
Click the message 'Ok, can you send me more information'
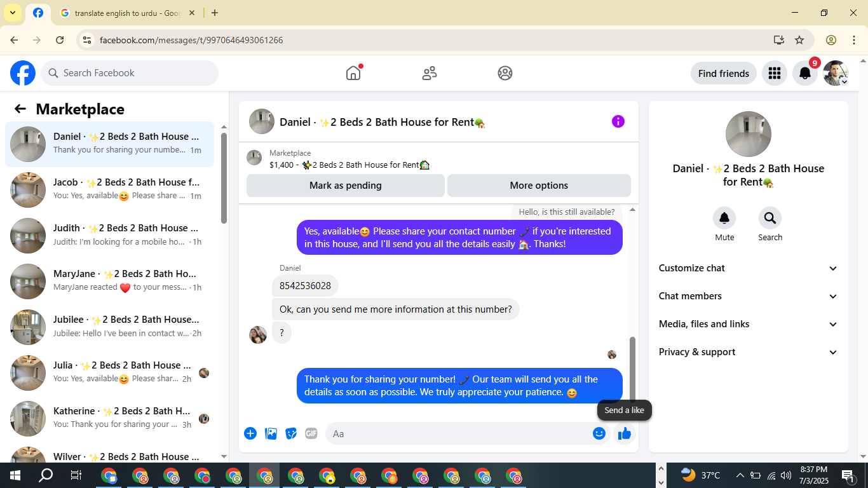coord(396,309)
